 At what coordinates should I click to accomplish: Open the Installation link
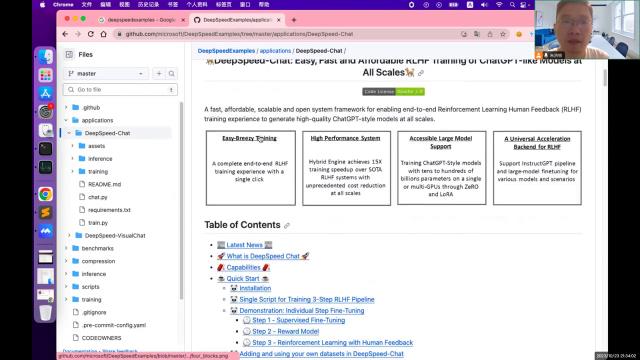point(255,288)
